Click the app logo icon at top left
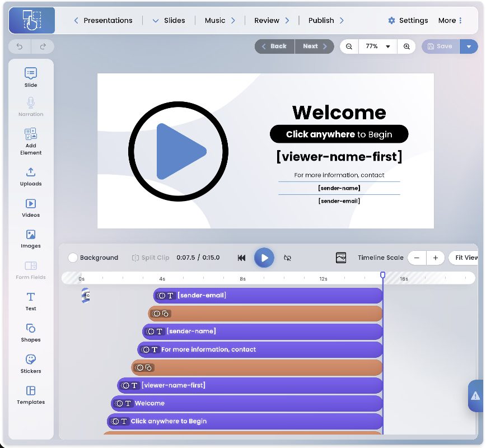This screenshot has width=486, height=448. [31, 20]
